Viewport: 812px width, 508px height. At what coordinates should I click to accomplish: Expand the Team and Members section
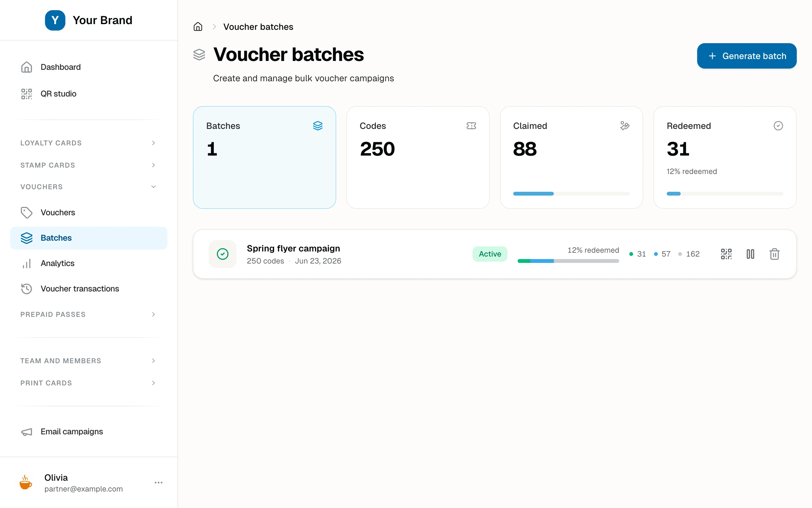(x=88, y=361)
